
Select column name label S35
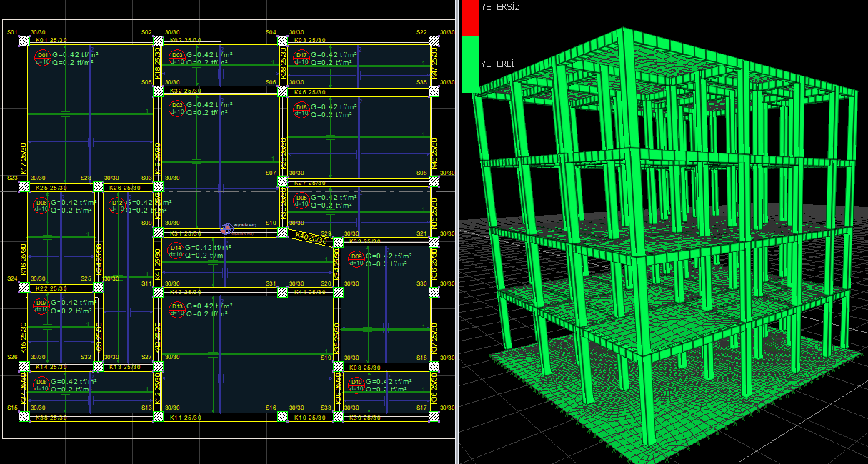pyautogui.click(x=421, y=83)
